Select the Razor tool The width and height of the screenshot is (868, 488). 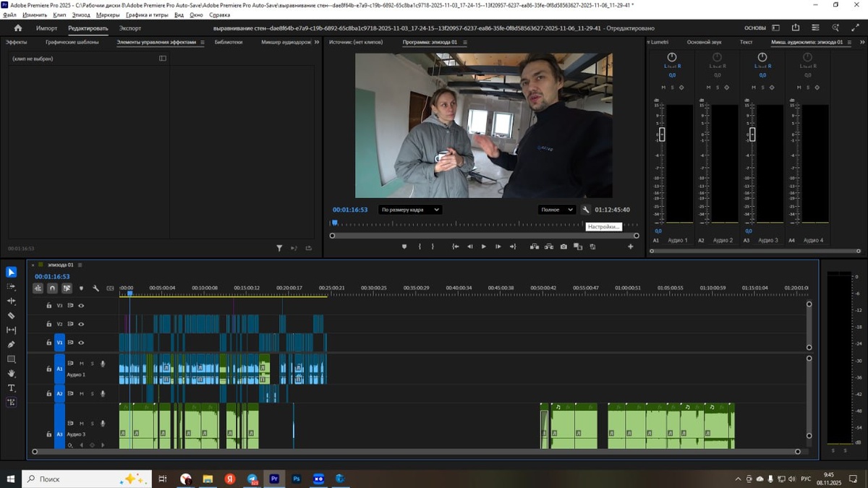click(11, 316)
